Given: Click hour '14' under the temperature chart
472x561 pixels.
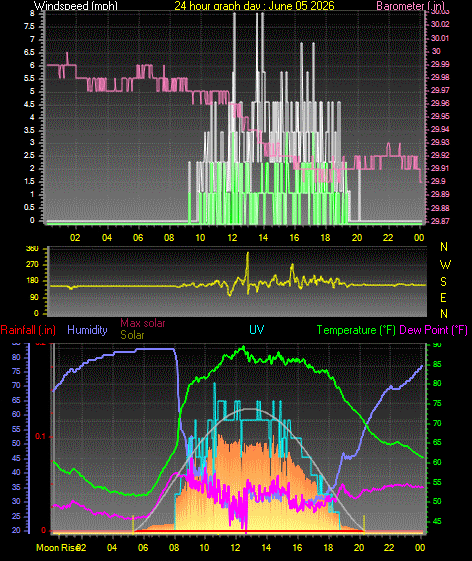Looking at the screenshot, I should click(x=266, y=548).
